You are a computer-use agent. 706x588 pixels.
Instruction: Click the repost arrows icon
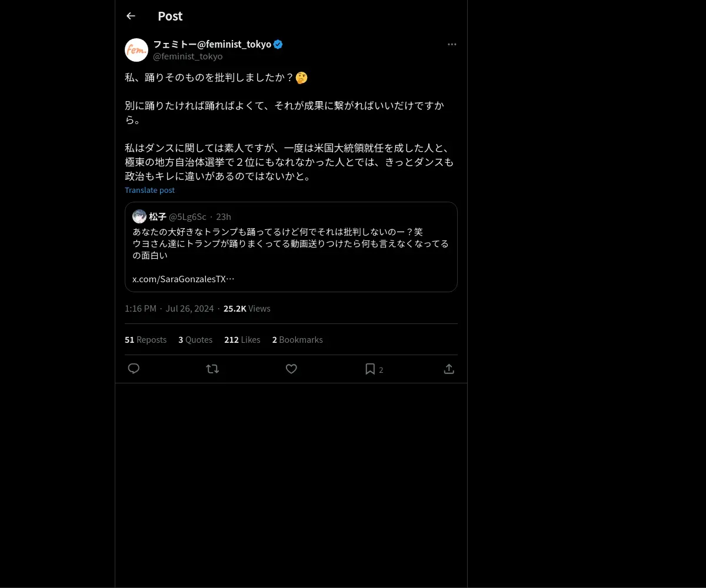(x=212, y=369)
